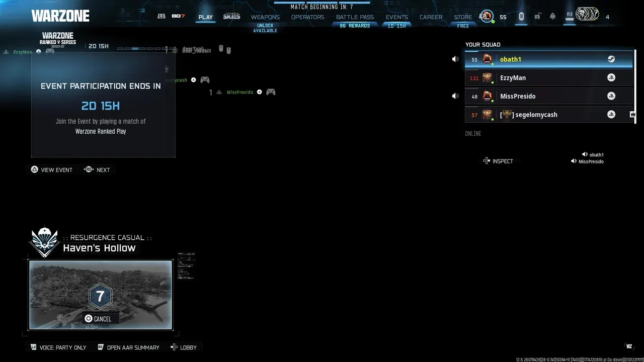
Task: Click Inspect in squad panel
Action: click(498, 161)
